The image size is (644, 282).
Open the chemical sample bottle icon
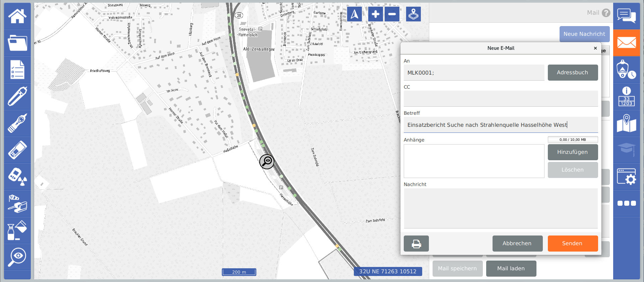pos(17,230)
